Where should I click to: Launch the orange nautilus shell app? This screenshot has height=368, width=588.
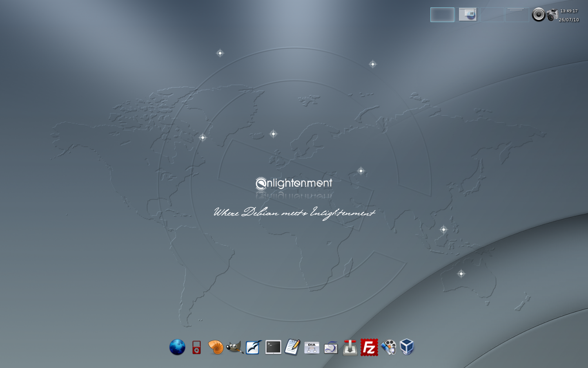(216, 347)
